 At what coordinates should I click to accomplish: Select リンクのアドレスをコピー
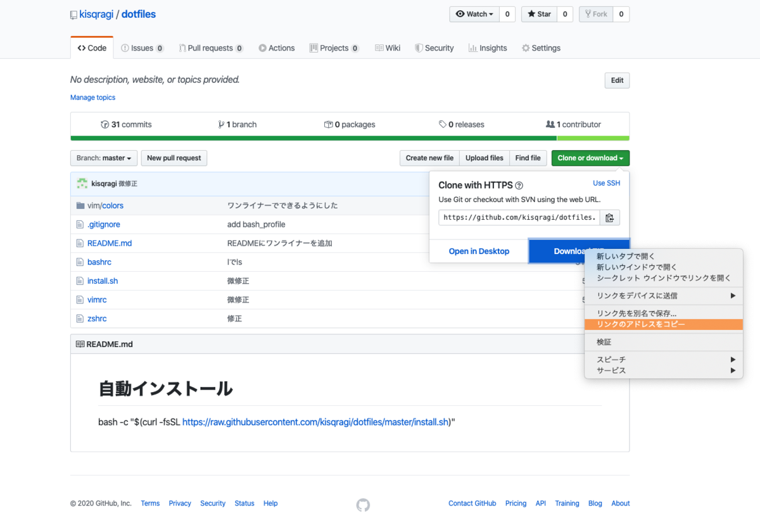(664, 324)
